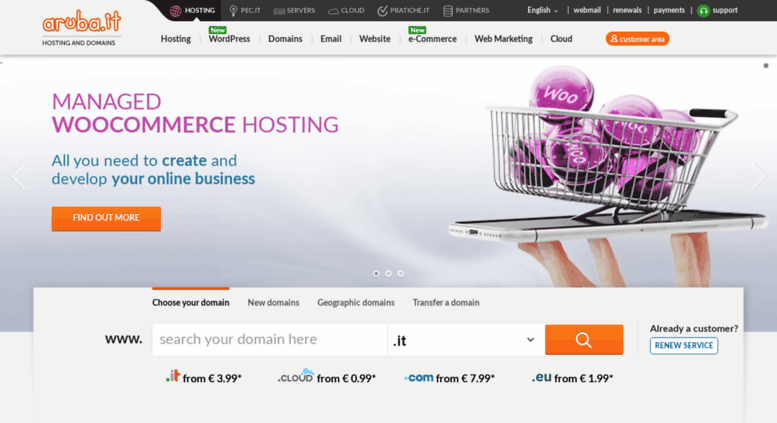Show the next slide with right arrow
Screen dimensions: 777x423
click(x=758, y=176)
